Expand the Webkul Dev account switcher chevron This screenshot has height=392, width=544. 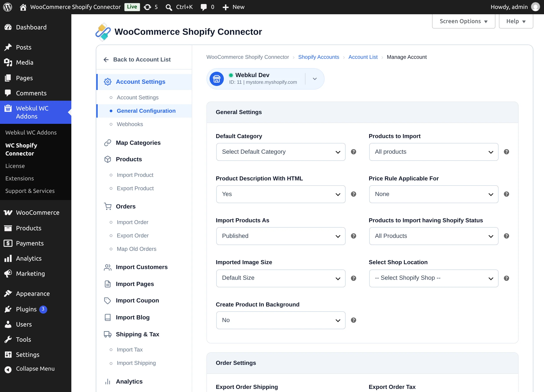point(315,79)
